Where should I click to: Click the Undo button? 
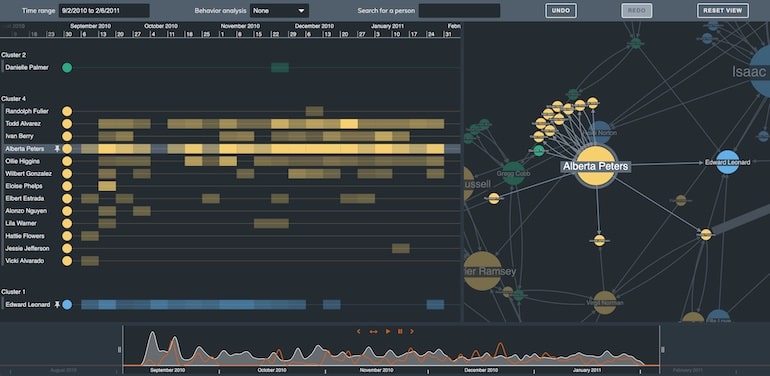(561, 10)
